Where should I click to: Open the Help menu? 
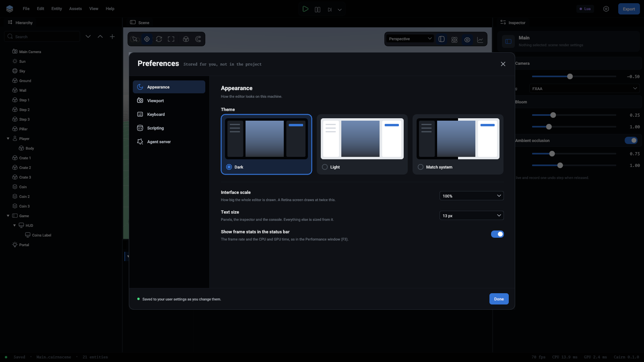(x=110, y=8)
